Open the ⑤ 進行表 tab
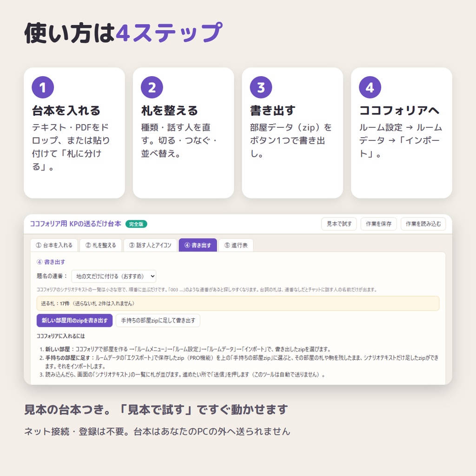The height and width of the screenshot is (476, 476). click(x=236, y=245)
